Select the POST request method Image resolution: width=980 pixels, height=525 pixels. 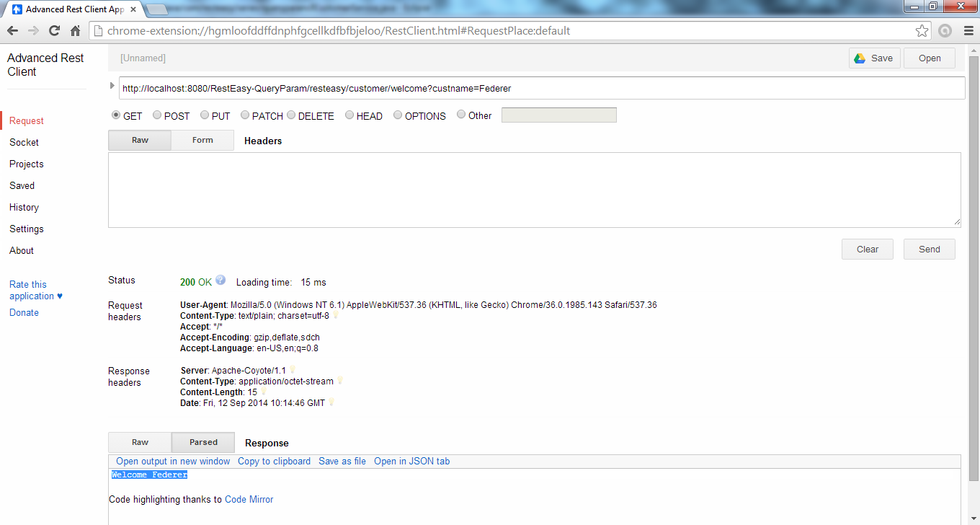pyautogui.click(x=156, y=115)
